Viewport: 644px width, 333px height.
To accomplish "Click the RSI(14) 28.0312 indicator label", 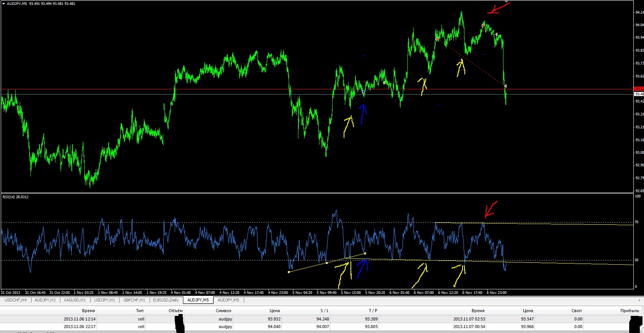I will point(16,197).
